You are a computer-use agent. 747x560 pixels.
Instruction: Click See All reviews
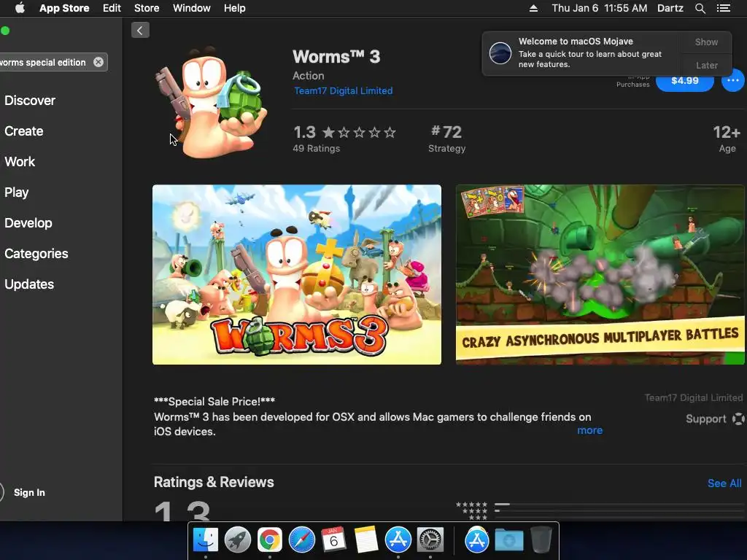pyautogui.click(x=724, y=483)
